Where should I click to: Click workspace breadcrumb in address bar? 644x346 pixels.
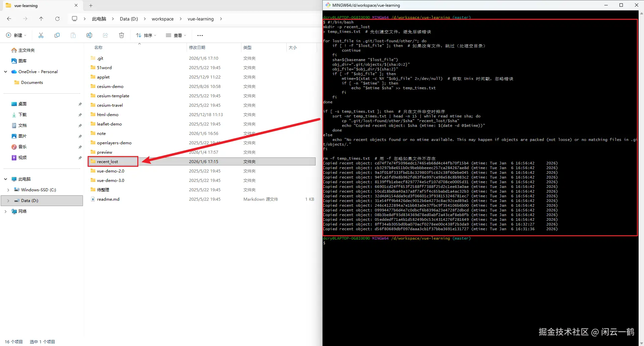[163, 19]
